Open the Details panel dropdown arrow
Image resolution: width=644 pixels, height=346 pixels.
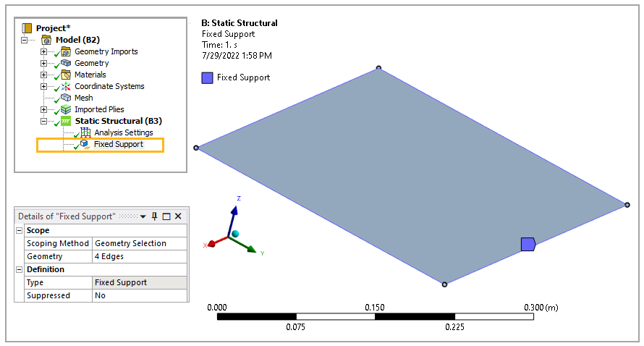coord(143,216)
